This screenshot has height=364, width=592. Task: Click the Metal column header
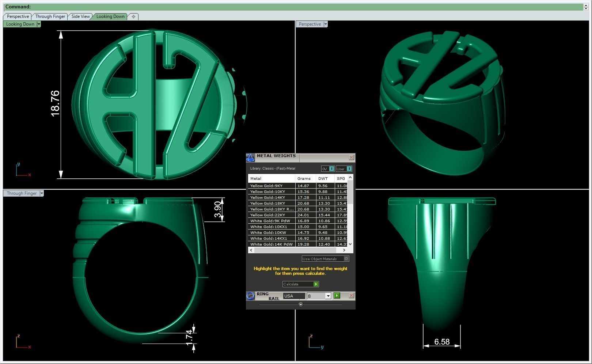coord(272,178)
